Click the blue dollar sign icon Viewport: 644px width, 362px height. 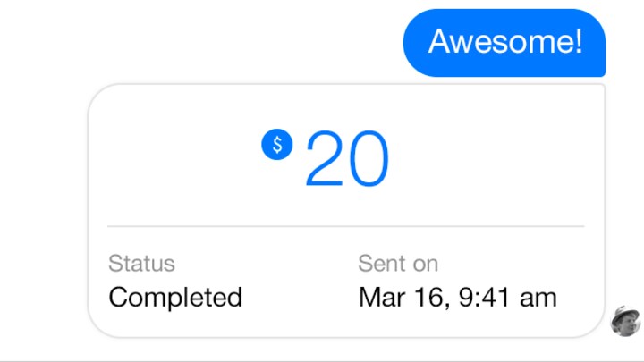[277, 145]
